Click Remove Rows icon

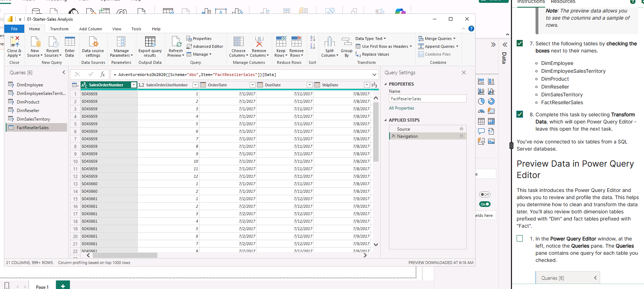coord(296,42)
